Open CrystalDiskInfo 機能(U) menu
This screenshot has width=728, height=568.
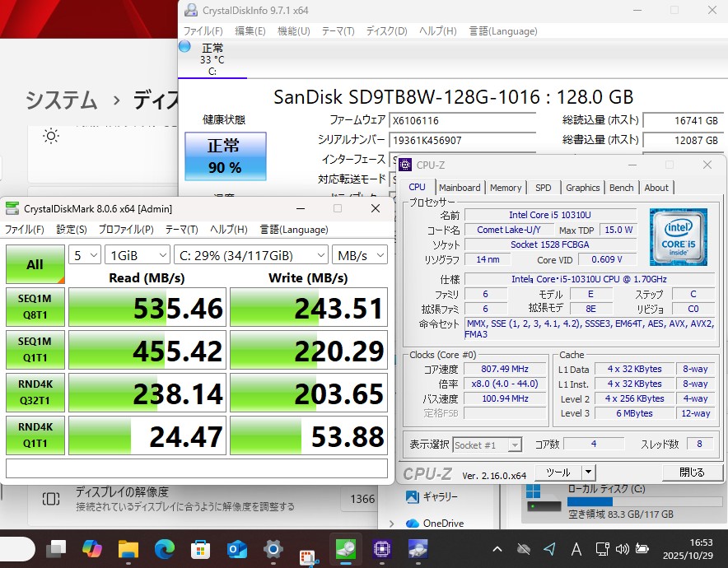point(293,31)
